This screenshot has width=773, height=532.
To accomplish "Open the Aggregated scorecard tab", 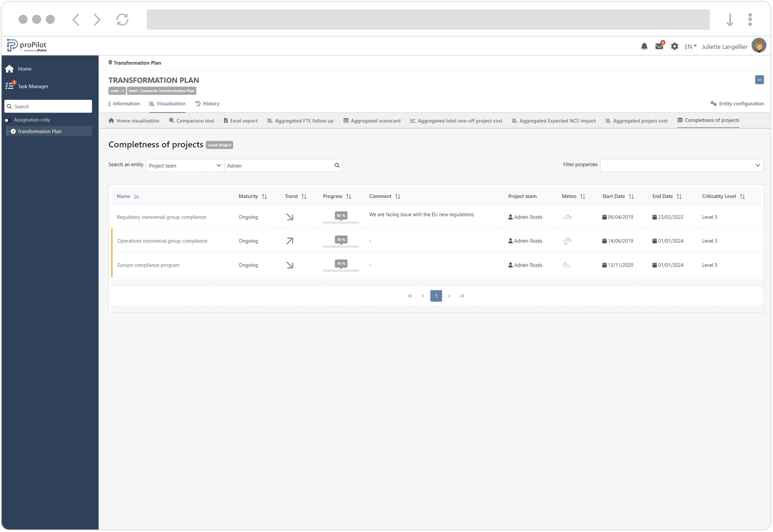I will [372, 121].
